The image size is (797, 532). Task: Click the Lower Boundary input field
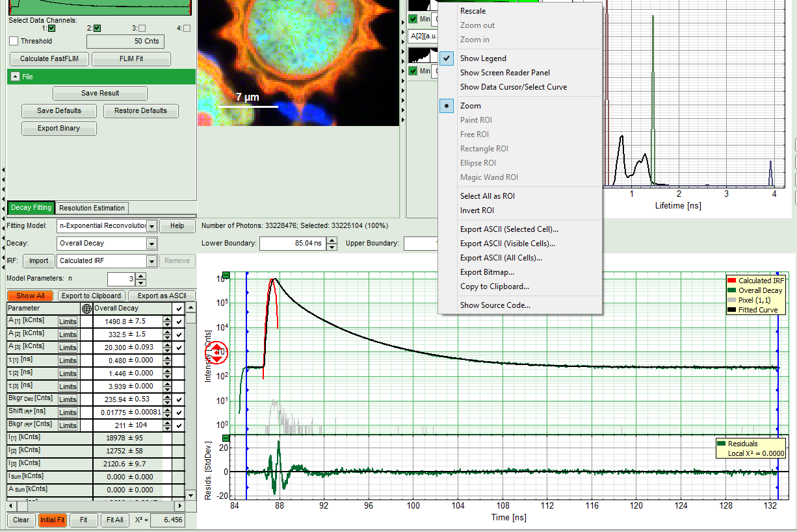coord(291,244)
